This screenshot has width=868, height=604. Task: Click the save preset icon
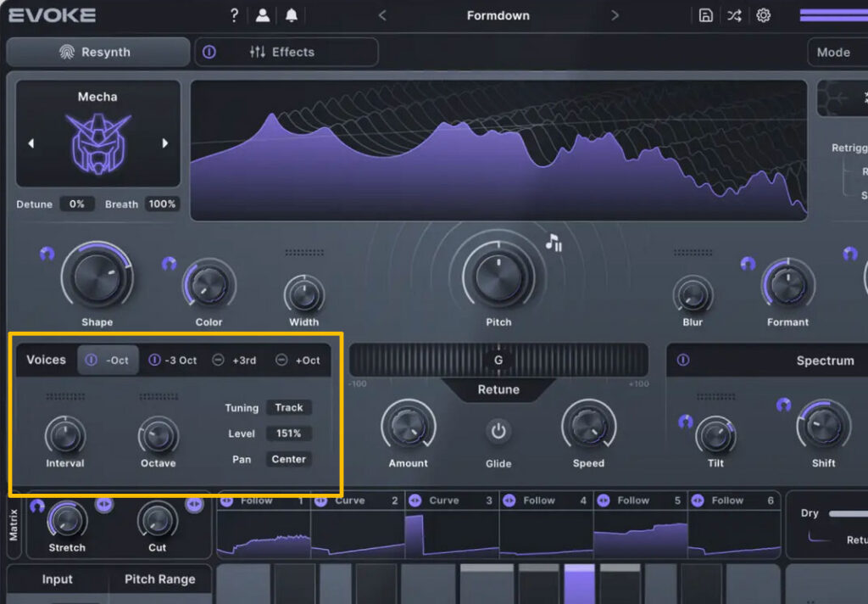(x=705, y=15)
